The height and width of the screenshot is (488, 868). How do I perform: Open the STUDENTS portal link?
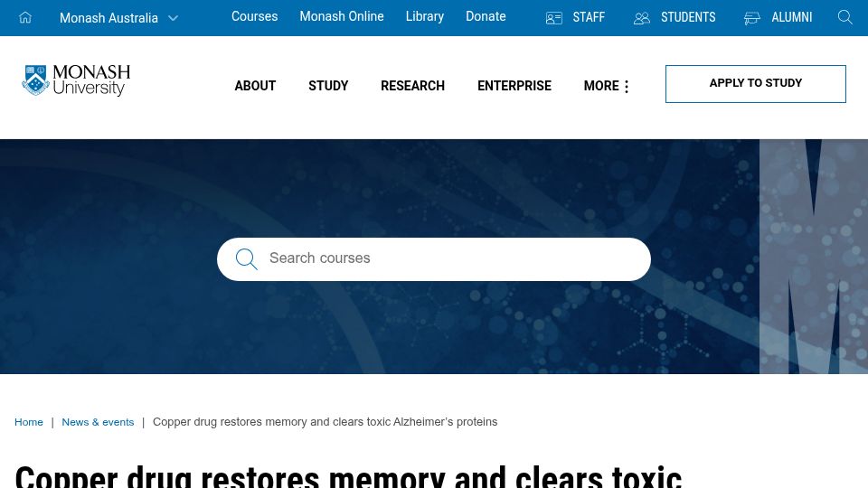point(688,18)
